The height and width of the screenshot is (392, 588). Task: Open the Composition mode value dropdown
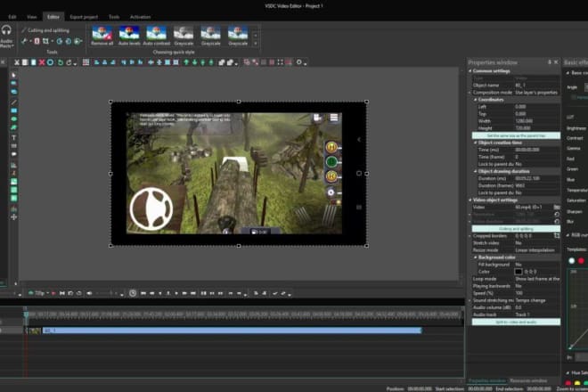click(x=537, y=93)
